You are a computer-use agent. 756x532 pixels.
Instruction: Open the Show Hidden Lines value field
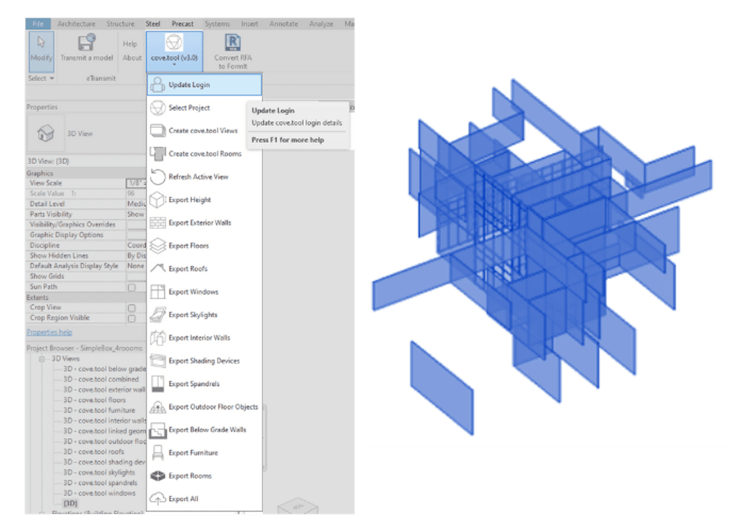pos(136,256)
